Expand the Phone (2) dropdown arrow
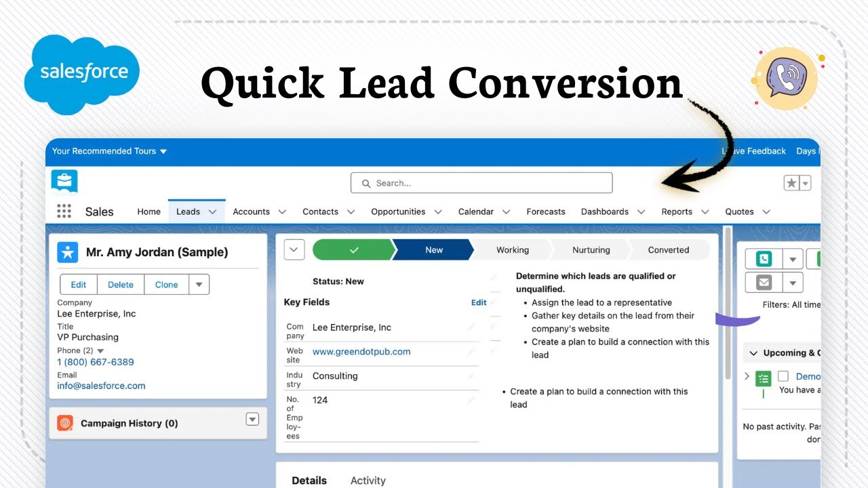 (x=101, y=350)
